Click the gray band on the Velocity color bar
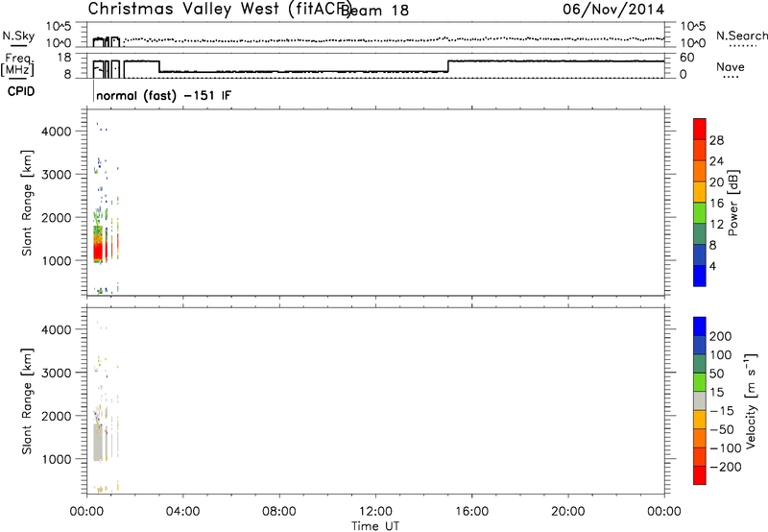This screenshot has height=532, width=768. (x=700, y=401)
